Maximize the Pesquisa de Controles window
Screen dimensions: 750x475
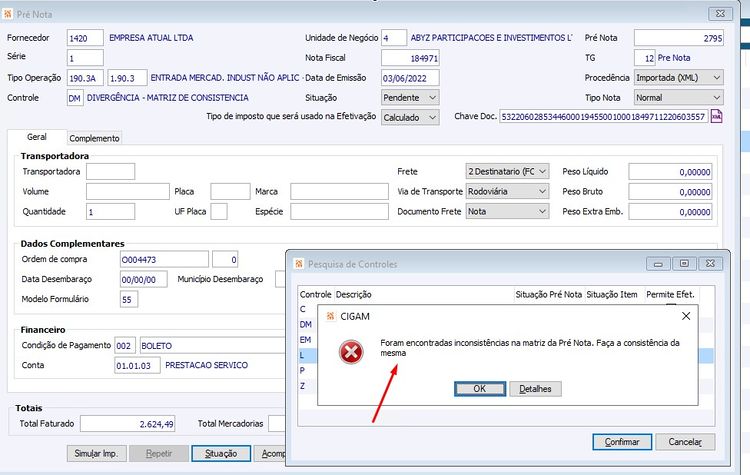(x=684, y=264)
